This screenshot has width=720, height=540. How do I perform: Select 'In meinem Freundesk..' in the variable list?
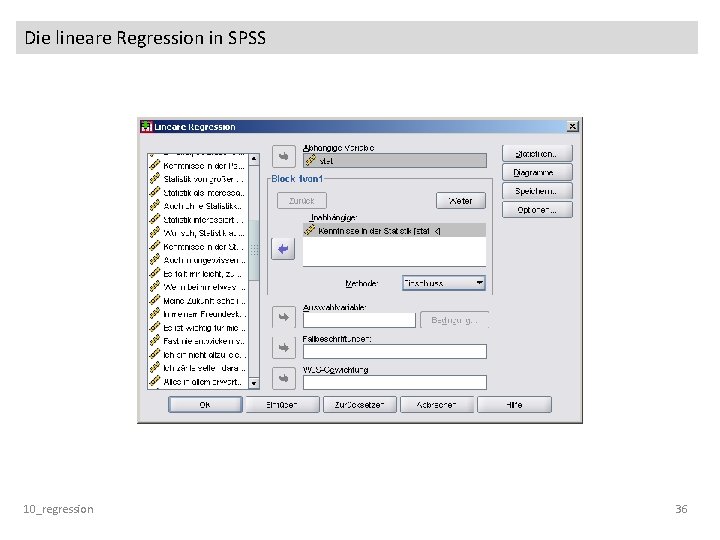point(198,314)
